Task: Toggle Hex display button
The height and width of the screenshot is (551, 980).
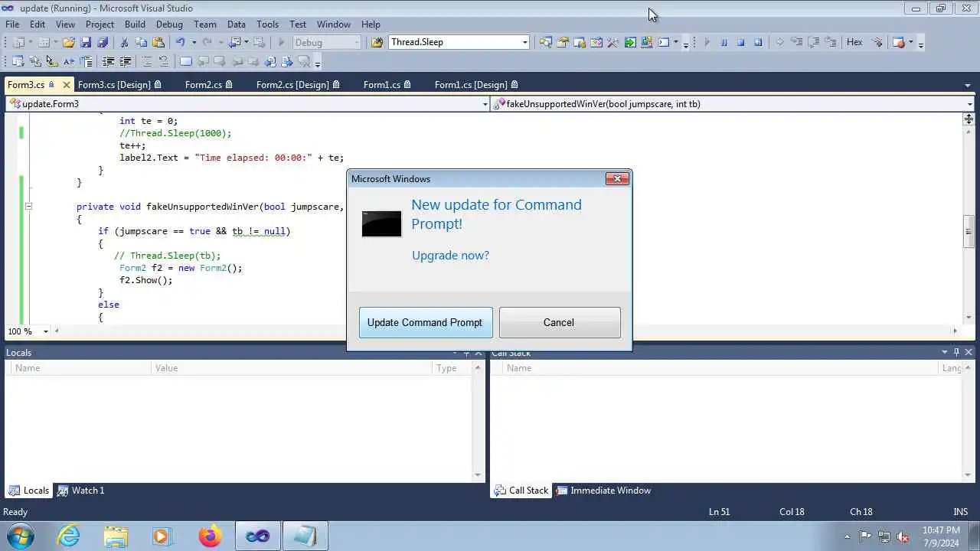Action: tap(854, 43)
